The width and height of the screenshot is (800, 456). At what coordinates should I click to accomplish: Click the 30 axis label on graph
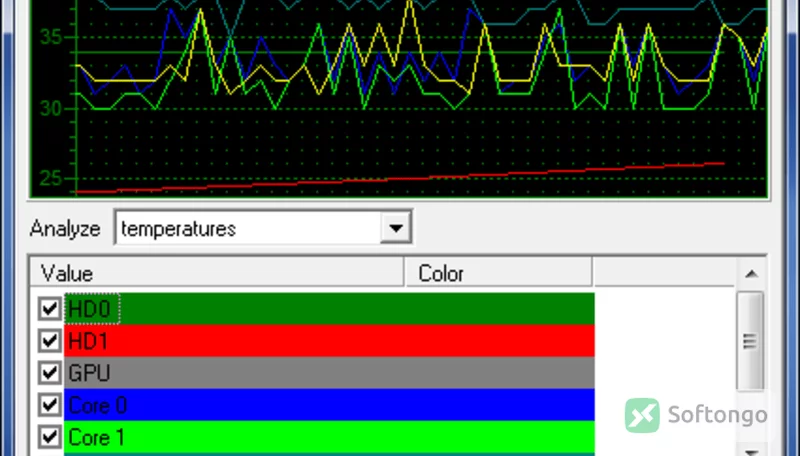pyautogui.click(x=51, y=108)
